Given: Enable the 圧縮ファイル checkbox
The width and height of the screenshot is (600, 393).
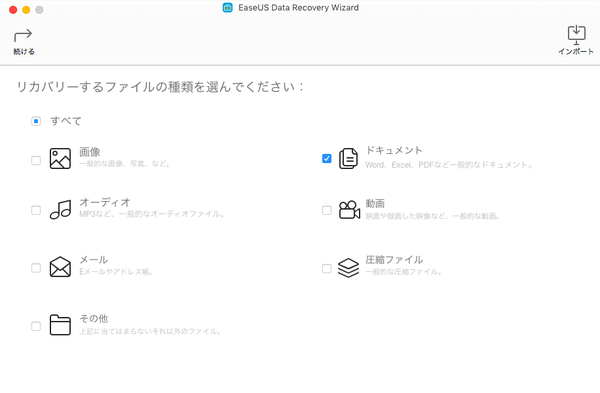Looking at the screenshot, I should pos(327,269).
